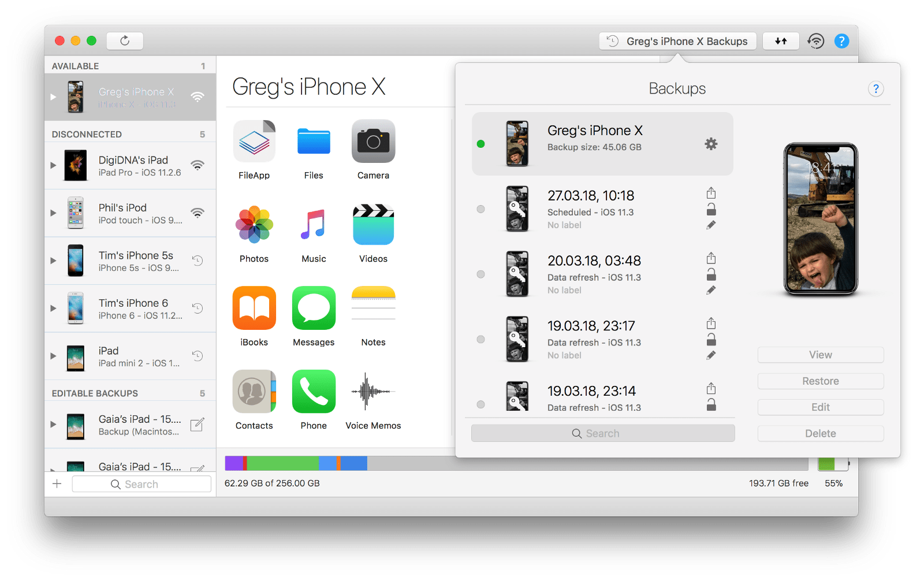Viewport: 924px width, 580px height.
Task: Click the iPhone X preview image
Action: click(x=821, y=219)
